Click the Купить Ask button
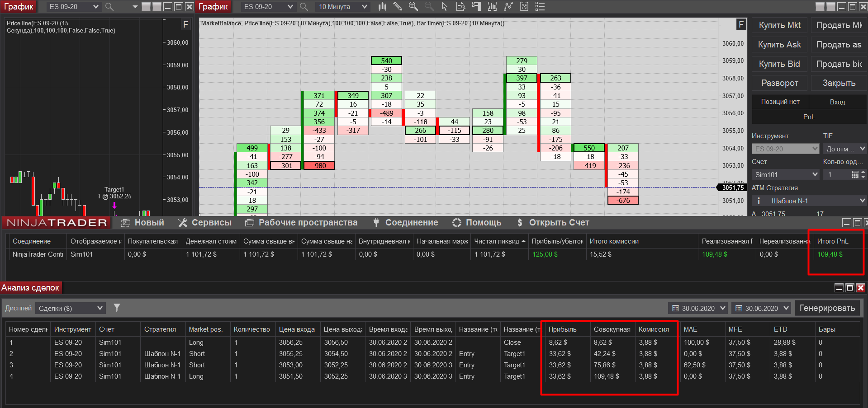Screen dimensions: 868x408 click(x=779, y=45)
